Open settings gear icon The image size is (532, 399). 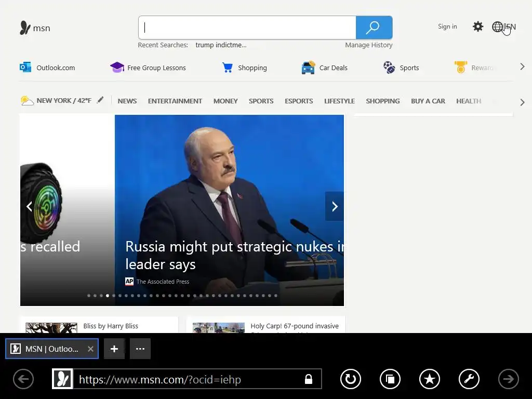click(x=478, y=26)
